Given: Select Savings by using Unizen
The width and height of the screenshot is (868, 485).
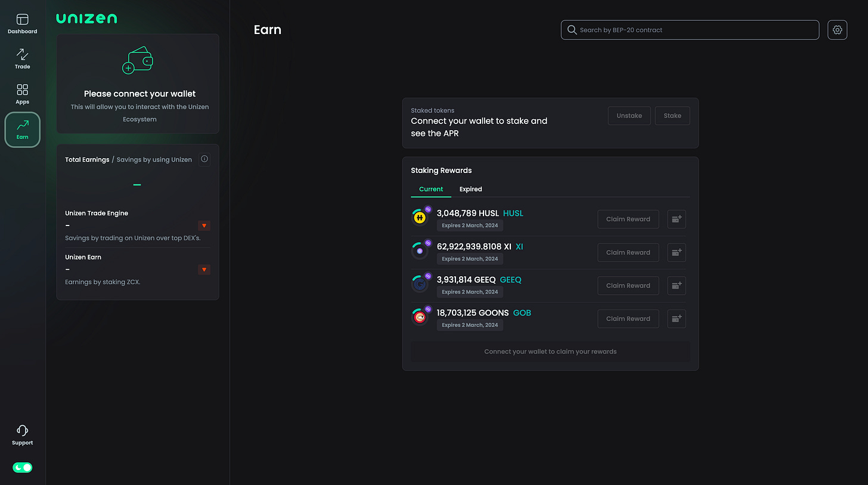Looking at the screenshot, I should pyautogui.click(x=154, y=159).
